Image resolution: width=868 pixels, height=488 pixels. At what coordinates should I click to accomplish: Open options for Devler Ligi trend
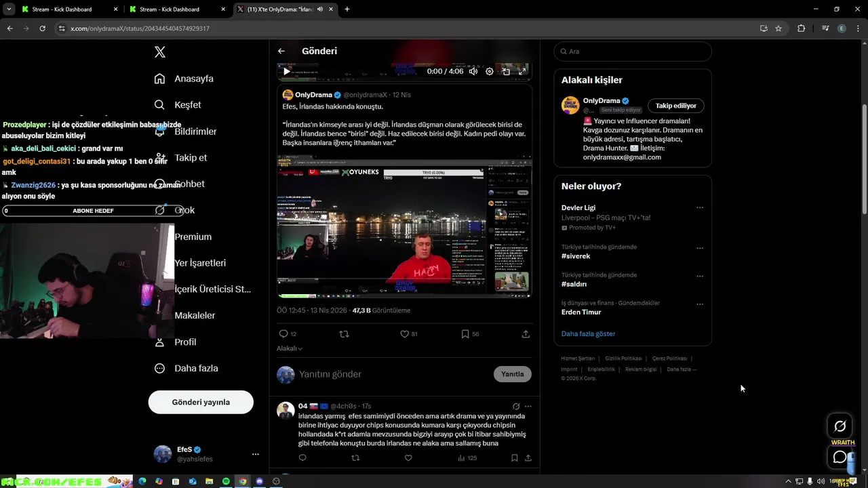click(700, 207)
